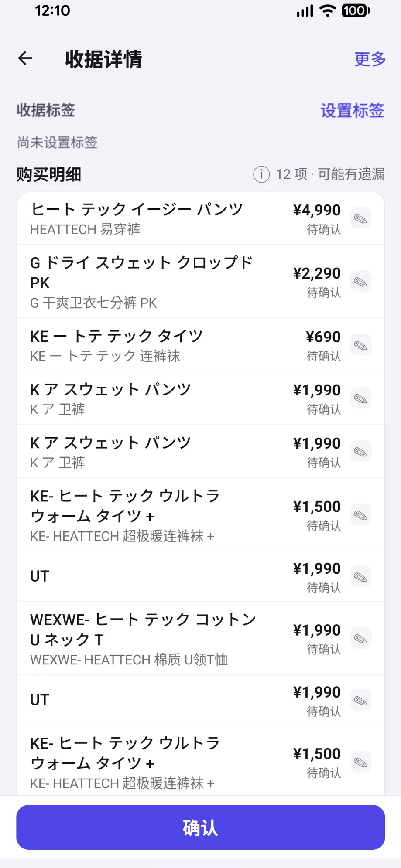Edit the second UT item pencil icon

coord(361,701)
